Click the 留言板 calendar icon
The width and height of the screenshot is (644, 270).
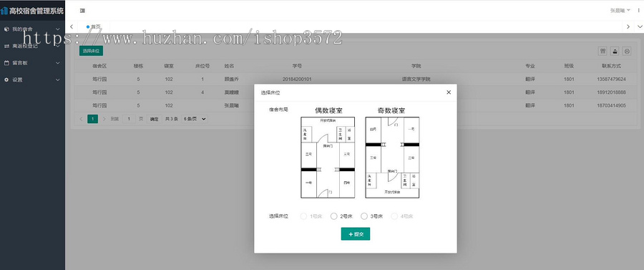coord(6,63)
